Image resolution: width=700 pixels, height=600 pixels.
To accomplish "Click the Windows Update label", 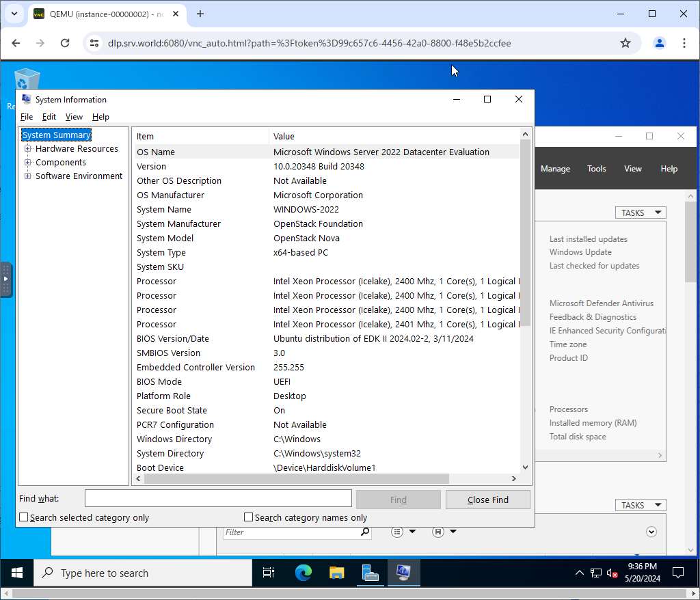I will point(580,252).
